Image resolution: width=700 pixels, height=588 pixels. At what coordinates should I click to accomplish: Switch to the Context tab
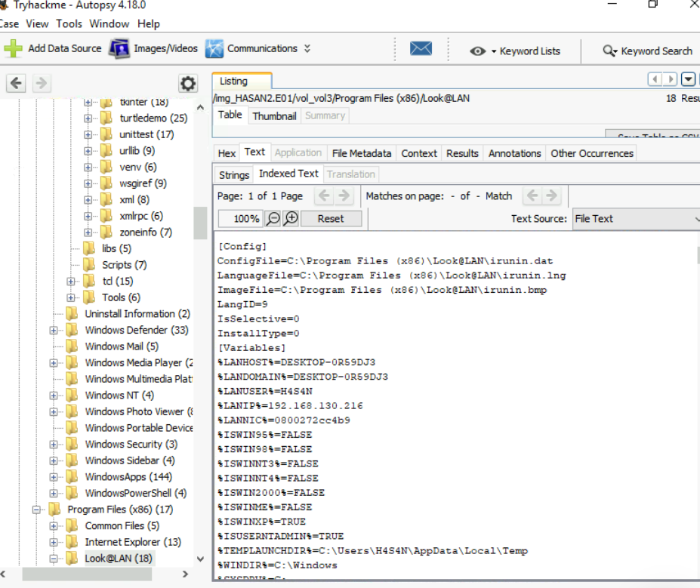[x=419, y=153]
